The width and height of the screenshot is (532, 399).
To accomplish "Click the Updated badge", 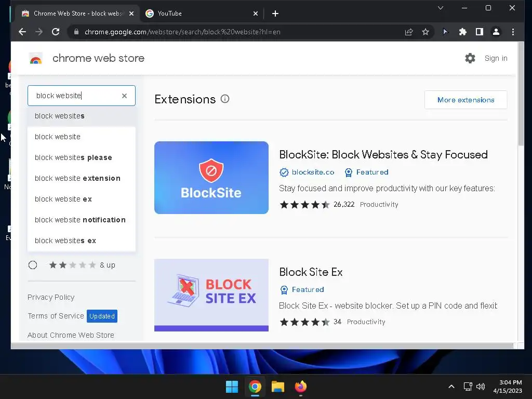I will pyautogui.click(x=102, y=316).
